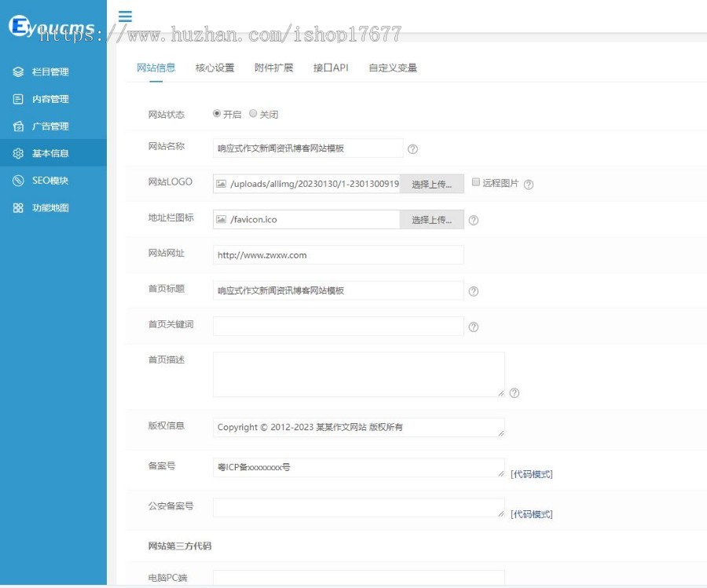Open SEO模块 menu item
707x588 pixels.
53,181
